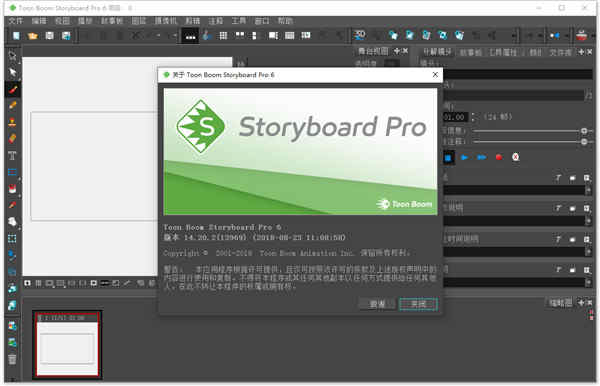This screenshot has height=386, width=600.
Task: Click the 关闭 button in About dialog
Action: point(418,304)
